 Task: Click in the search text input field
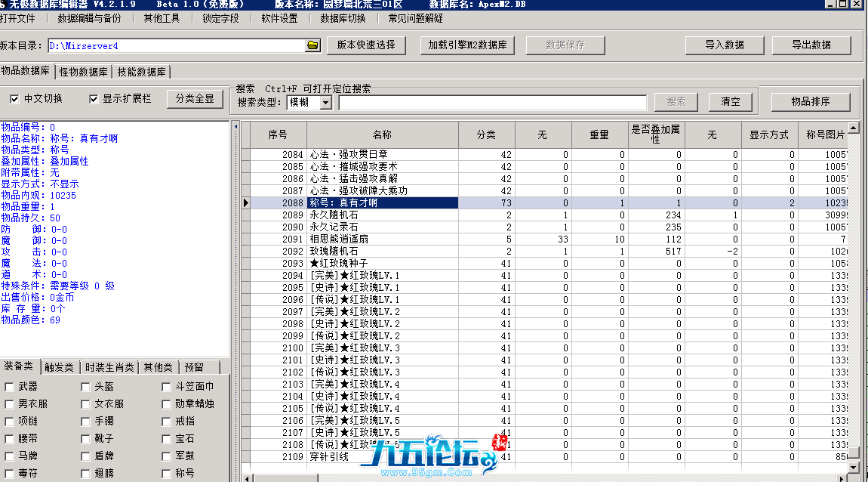click(492, 102)
